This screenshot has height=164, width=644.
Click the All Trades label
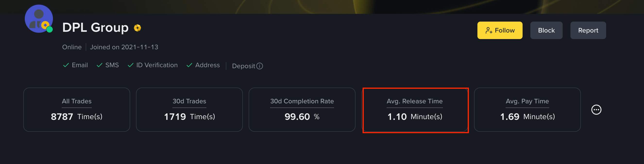pos(77,101)
